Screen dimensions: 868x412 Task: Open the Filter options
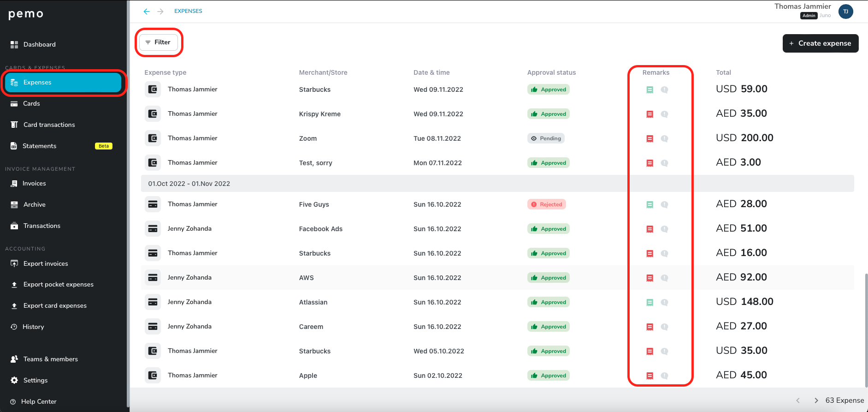pyautogui.click(x=159, y=42)
